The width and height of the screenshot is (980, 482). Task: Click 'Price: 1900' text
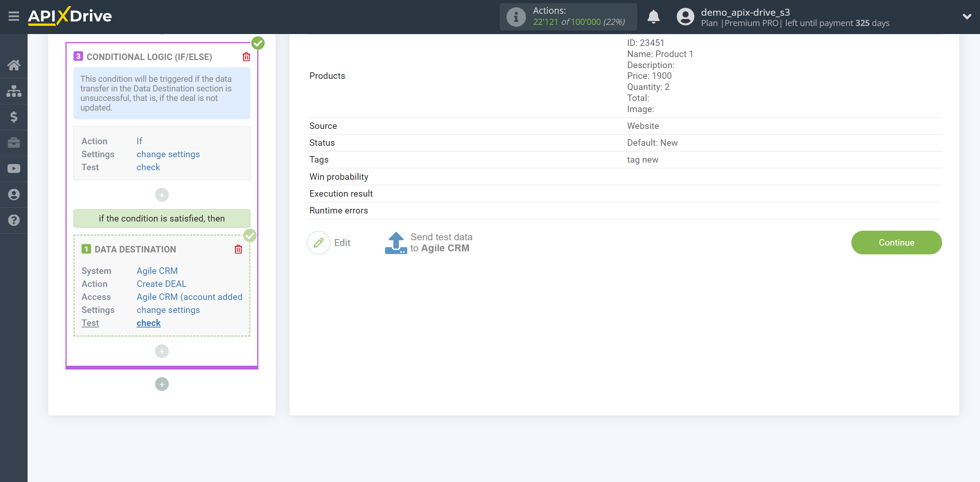[649, 76]
